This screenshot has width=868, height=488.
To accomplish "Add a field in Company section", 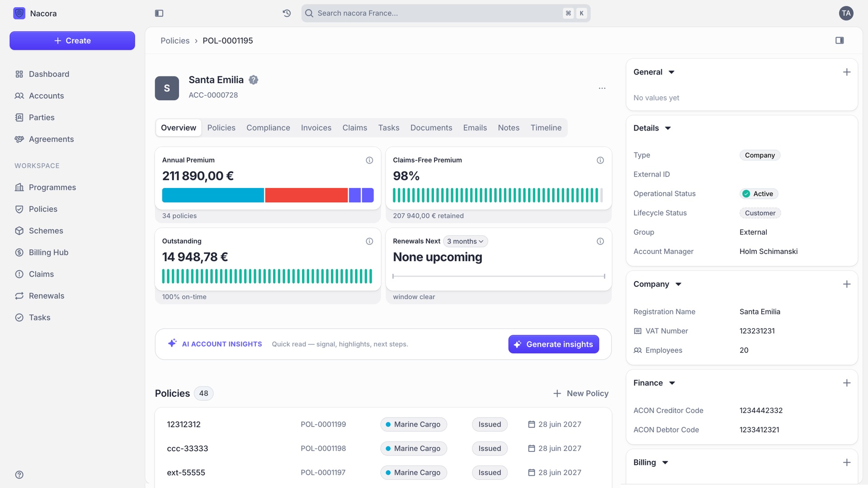I will tap(847, 284).
